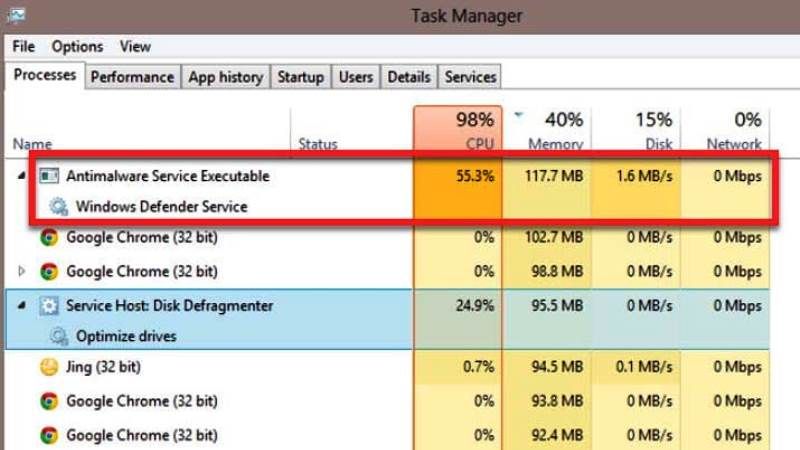Click the 24.9% CPU value
Screen dimensions: 800x450
[474, 306]
